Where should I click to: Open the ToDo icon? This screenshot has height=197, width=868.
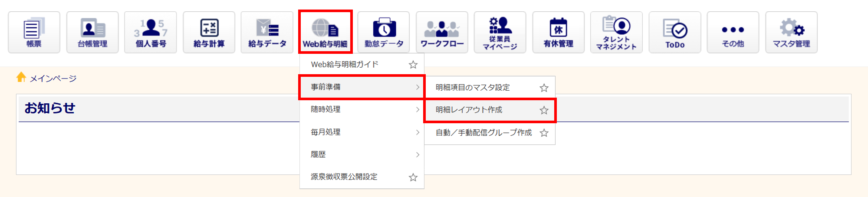coord(675,33)
